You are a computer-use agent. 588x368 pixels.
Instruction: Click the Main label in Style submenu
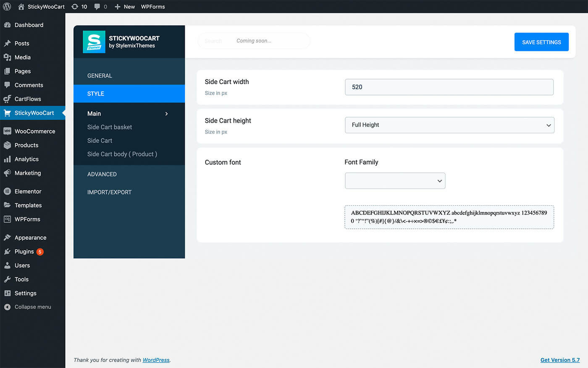(x=94, y=114)
